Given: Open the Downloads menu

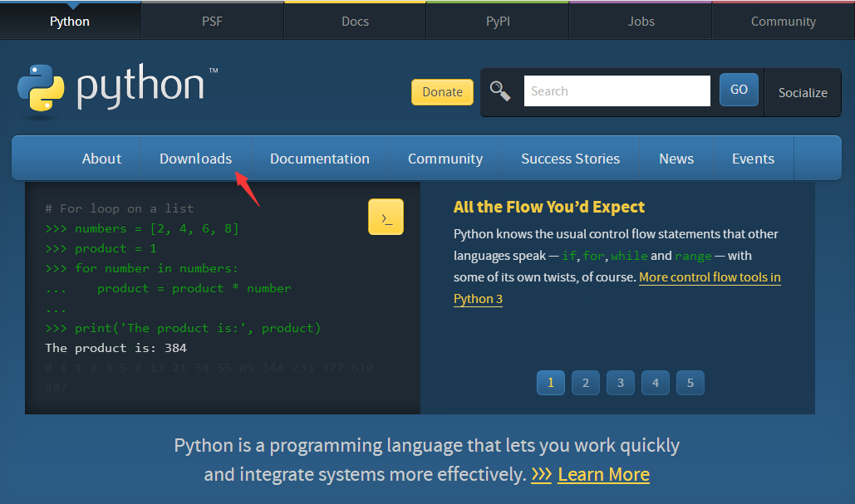Looking at the screenshot, I should 196,159.
